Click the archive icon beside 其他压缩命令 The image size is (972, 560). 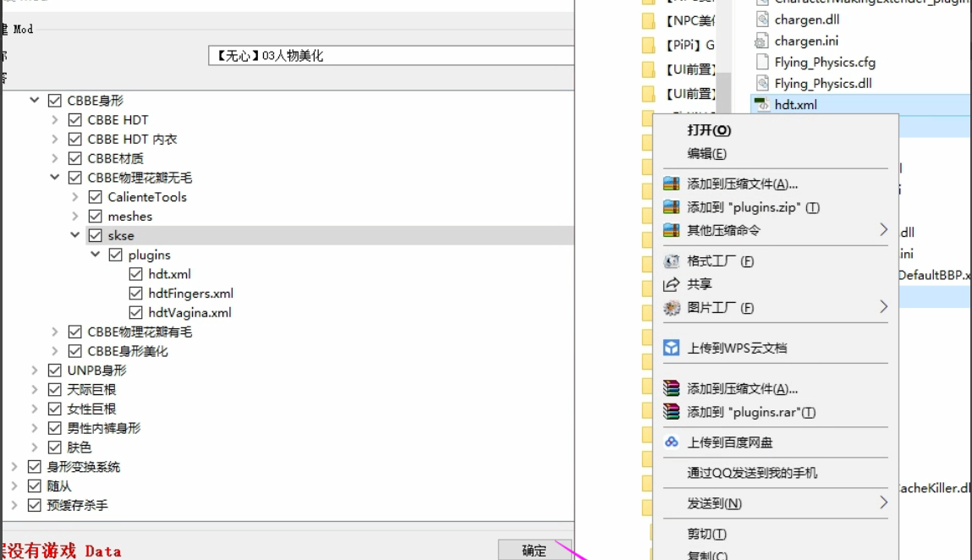click(x=672, y=230)
